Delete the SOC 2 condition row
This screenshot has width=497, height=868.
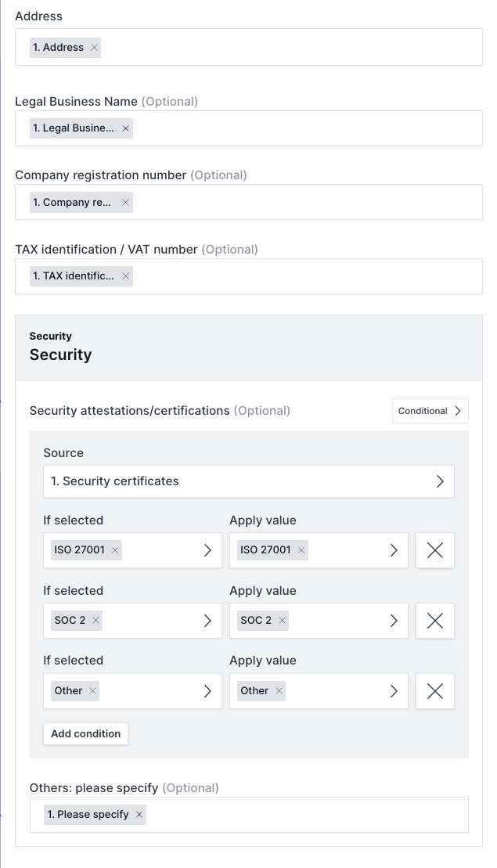(434, 621)
